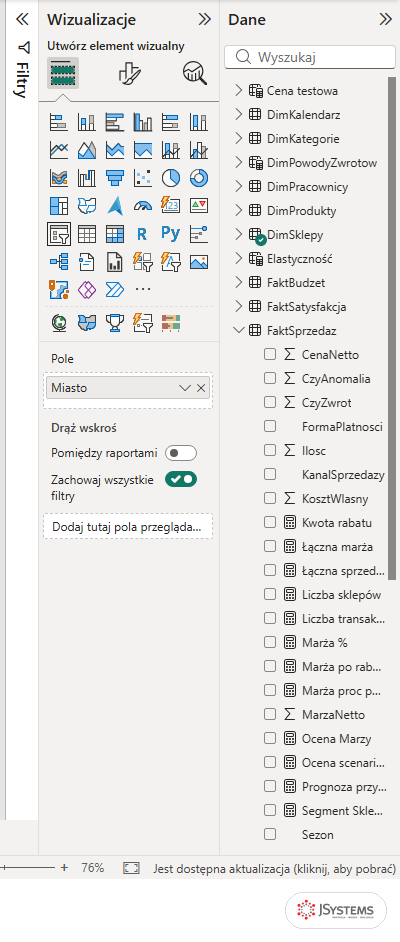Enable the KanalSprzedazy checkbox
The width and height of the screenshot is (400, 942).
click(x=270, y=475)
